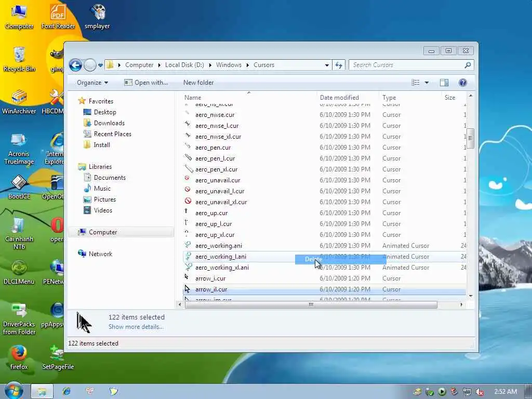Viewport: 532px width, 399px height.
Task: Open Favorites in the navigation pane
Action: (101, 101)
